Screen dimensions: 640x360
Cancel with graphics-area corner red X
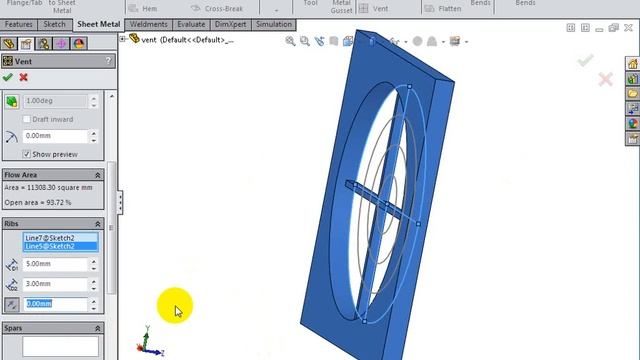tap(605, 79)
